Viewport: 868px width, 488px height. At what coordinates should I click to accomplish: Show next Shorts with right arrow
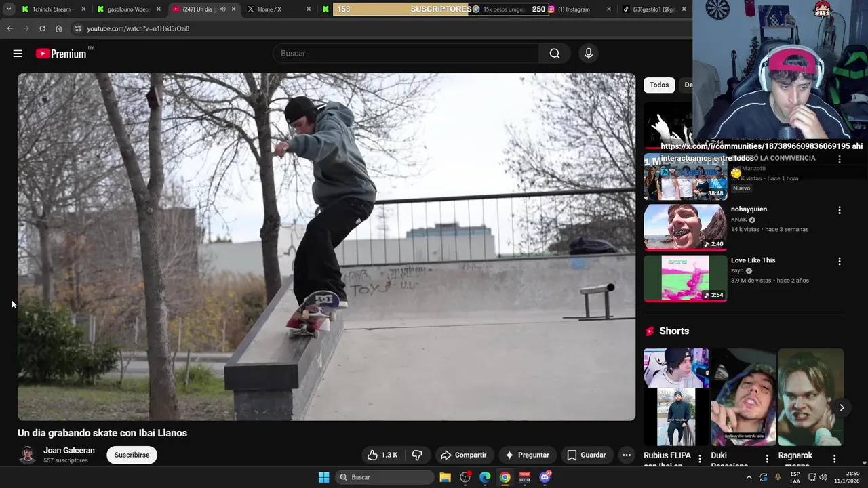pyautogui.click(x=842, y=407)
